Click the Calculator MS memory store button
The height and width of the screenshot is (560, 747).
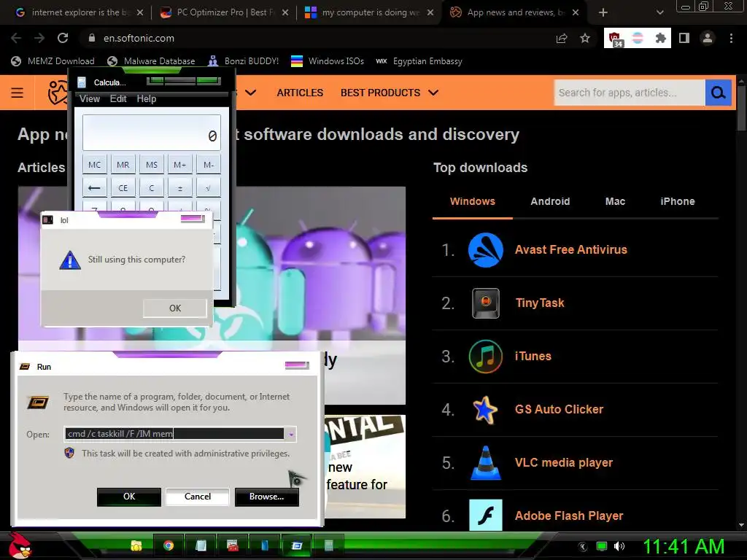[152, 165]
